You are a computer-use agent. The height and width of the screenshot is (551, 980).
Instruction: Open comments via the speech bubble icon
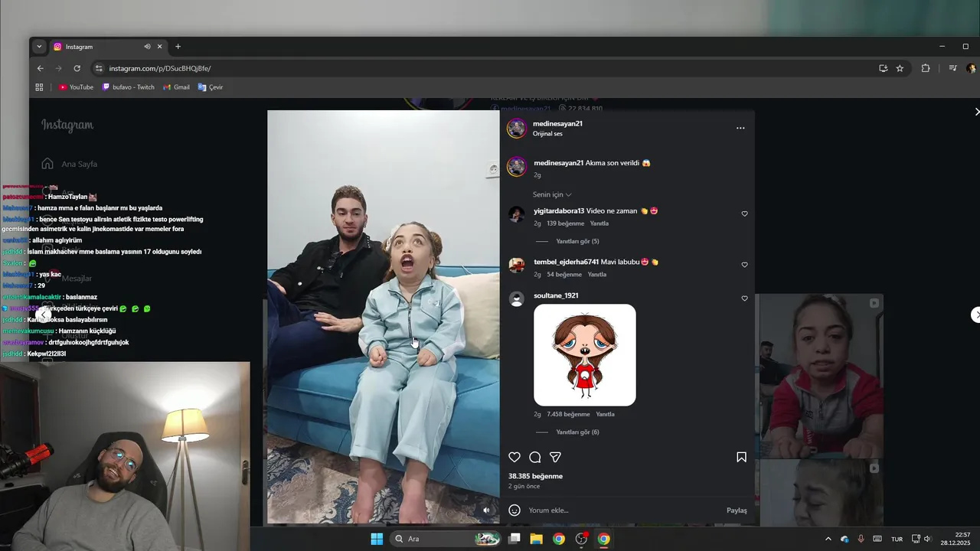point(535,457)
